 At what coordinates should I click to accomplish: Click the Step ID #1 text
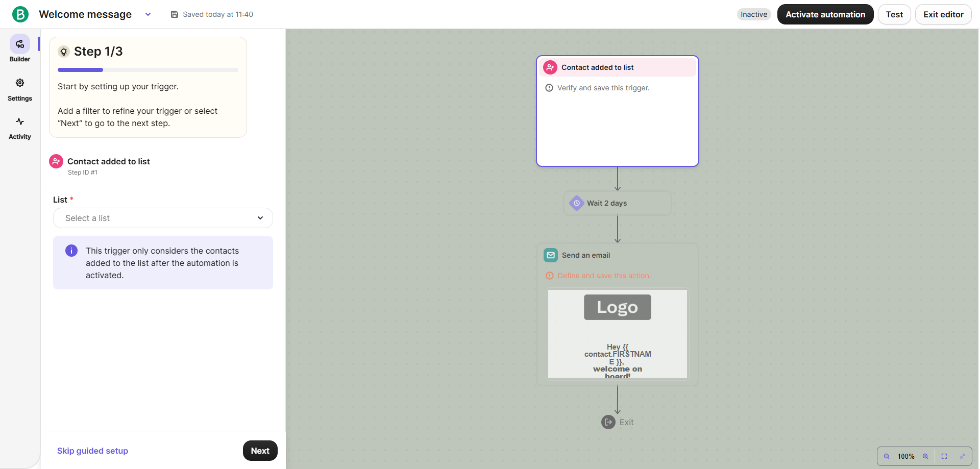click(x=83, y=172)
